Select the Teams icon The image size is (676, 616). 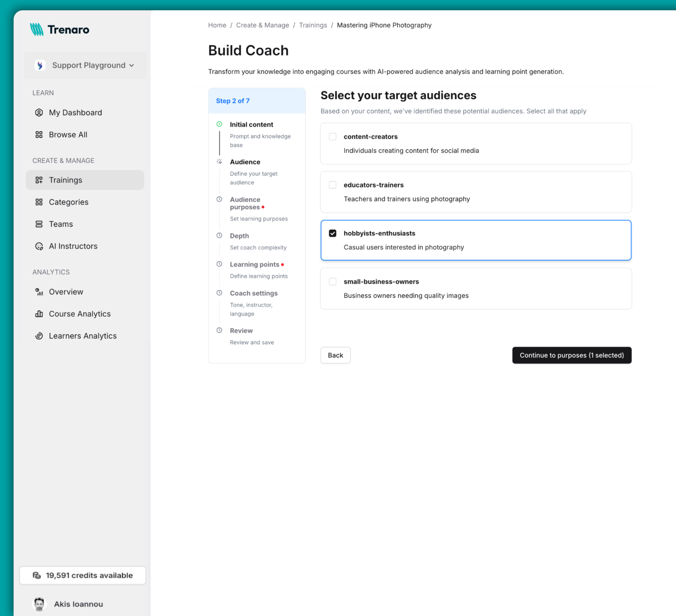pyautogui.click(x=39, y=224)
